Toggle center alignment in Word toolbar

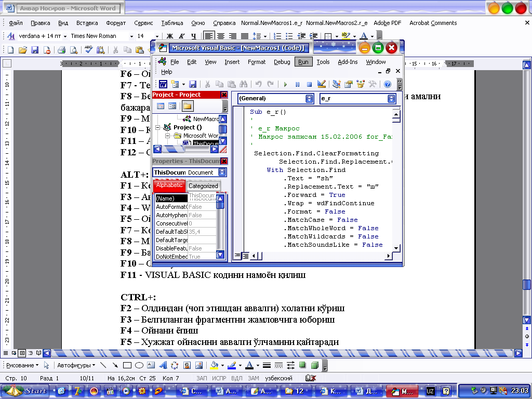click(220, 36)
